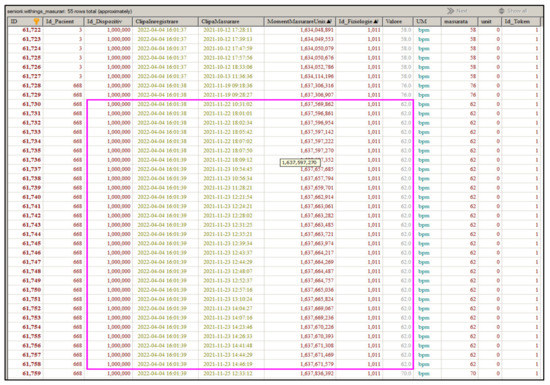Select Id_Pacient cell of row 61,728

click(78, 86)
